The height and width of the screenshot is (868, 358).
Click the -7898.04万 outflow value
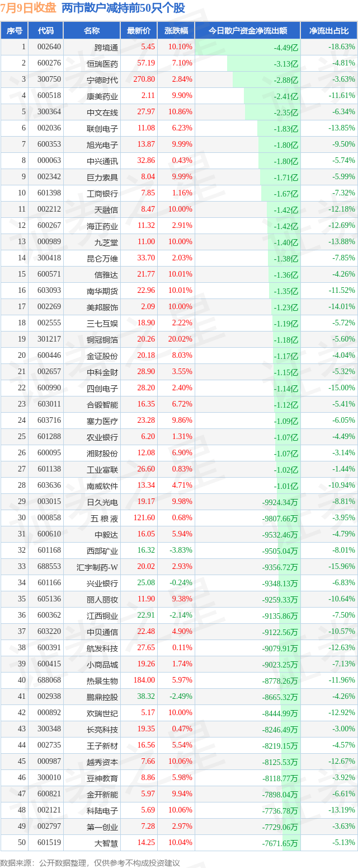click(280, 794)
